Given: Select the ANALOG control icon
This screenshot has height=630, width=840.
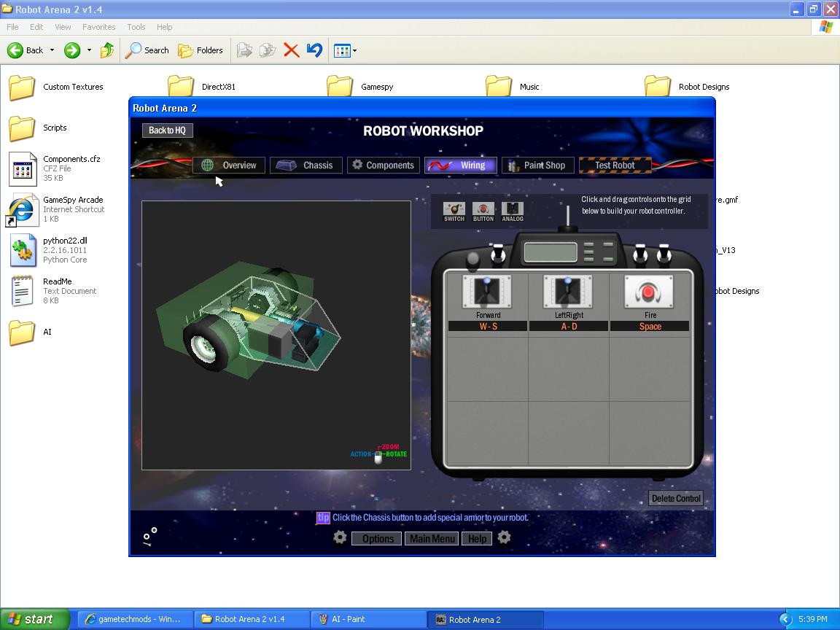Looking at the screenshot, I should click(x=512, y=211).
